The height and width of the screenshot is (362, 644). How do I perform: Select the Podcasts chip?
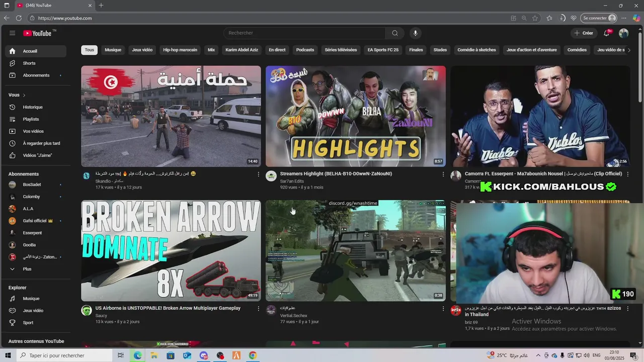point(305,50)
